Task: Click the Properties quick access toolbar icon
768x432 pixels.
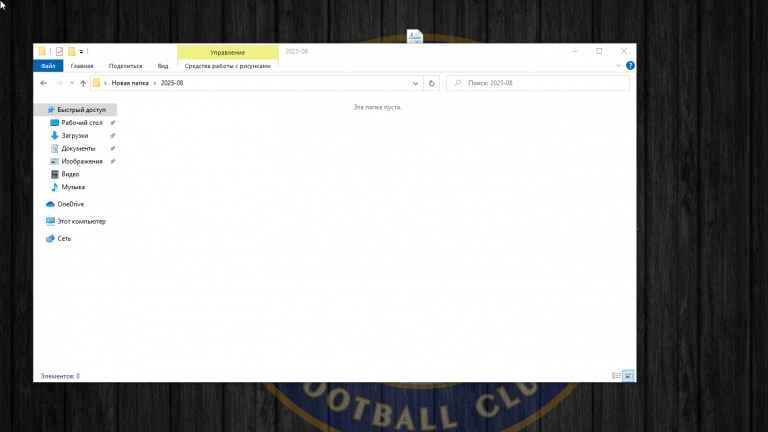Action: click(x=59, y=51)
